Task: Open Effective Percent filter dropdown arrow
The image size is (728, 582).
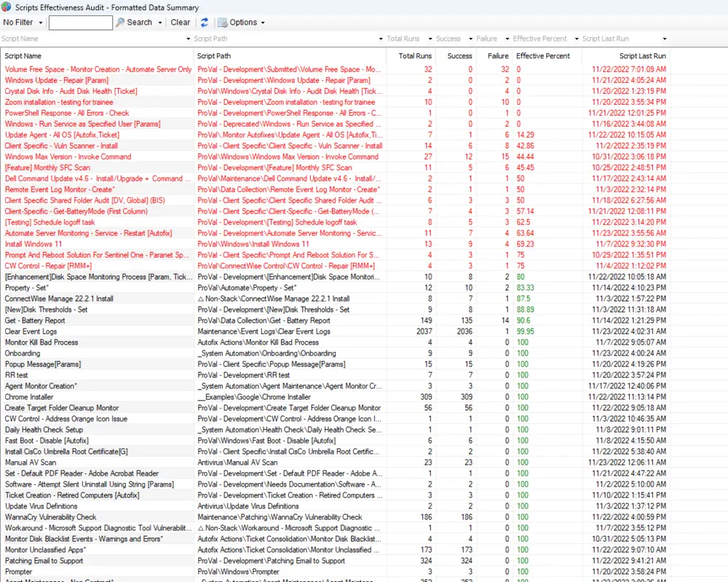Action: click(577, 39)
